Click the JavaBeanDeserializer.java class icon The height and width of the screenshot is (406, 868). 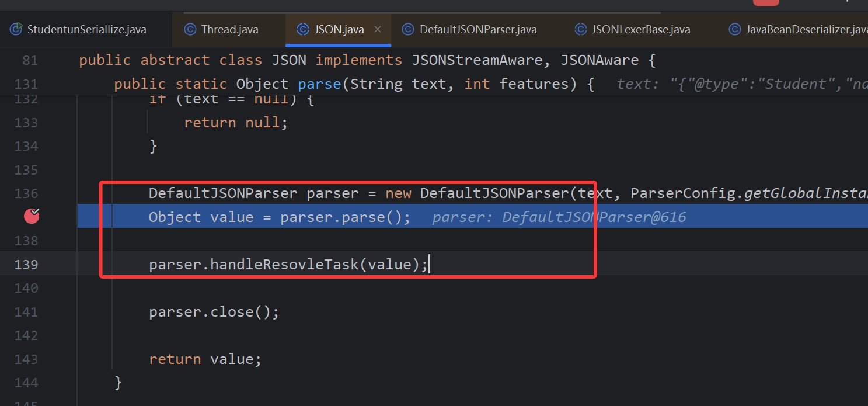click(x=734, y=29)
